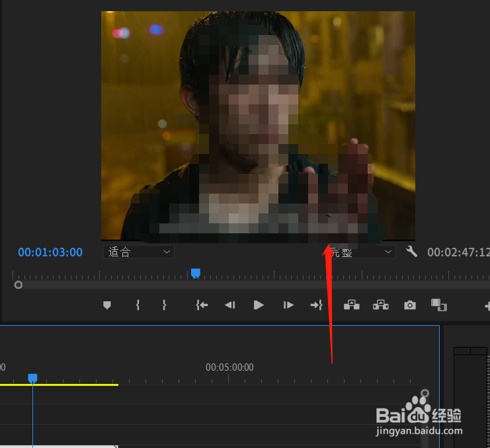Export frame with camera icon
The image size is (490, 448).
[x=410, y=305]
